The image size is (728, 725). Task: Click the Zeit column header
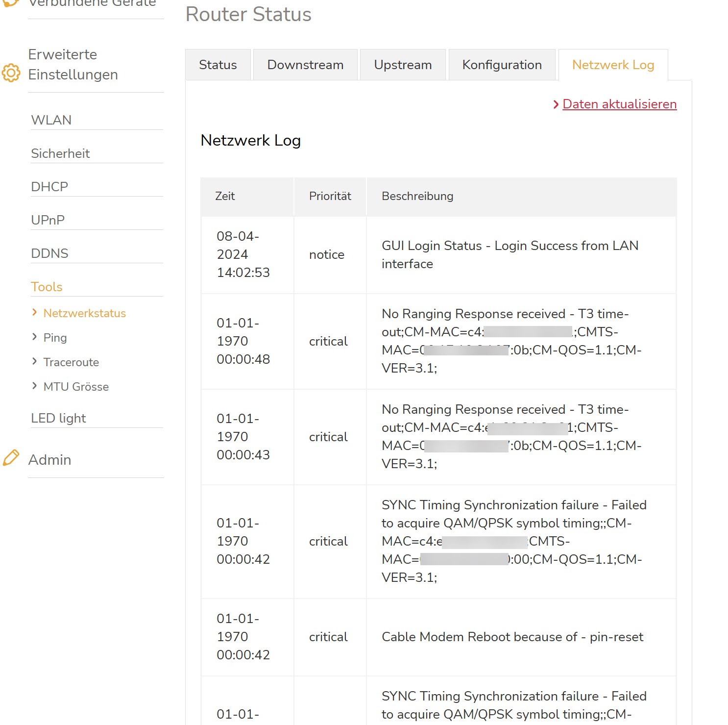coord(225,196)
